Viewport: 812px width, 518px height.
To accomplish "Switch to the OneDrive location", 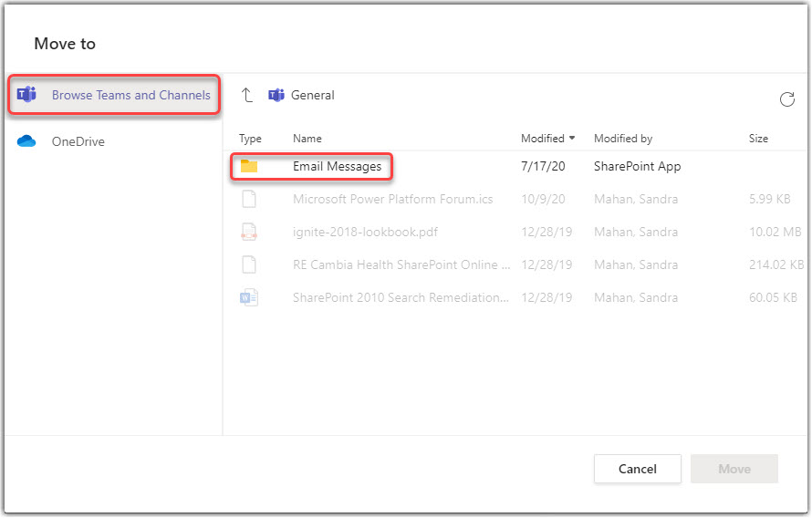I will click(78, 141).
